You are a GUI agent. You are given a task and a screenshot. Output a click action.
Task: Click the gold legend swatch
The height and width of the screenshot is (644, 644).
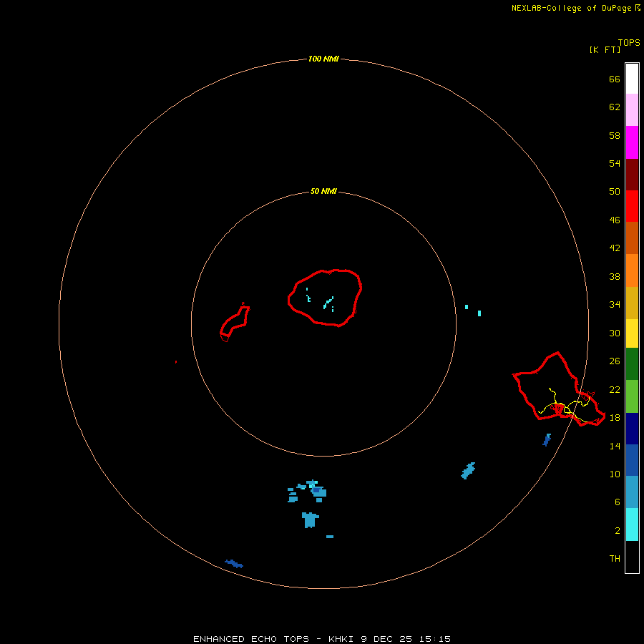click(632, 303)
